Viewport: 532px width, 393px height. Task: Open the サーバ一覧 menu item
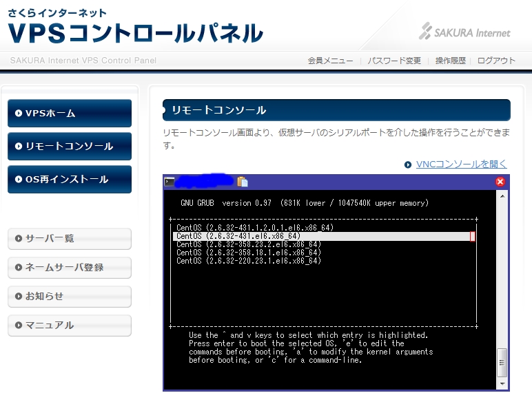70,239
